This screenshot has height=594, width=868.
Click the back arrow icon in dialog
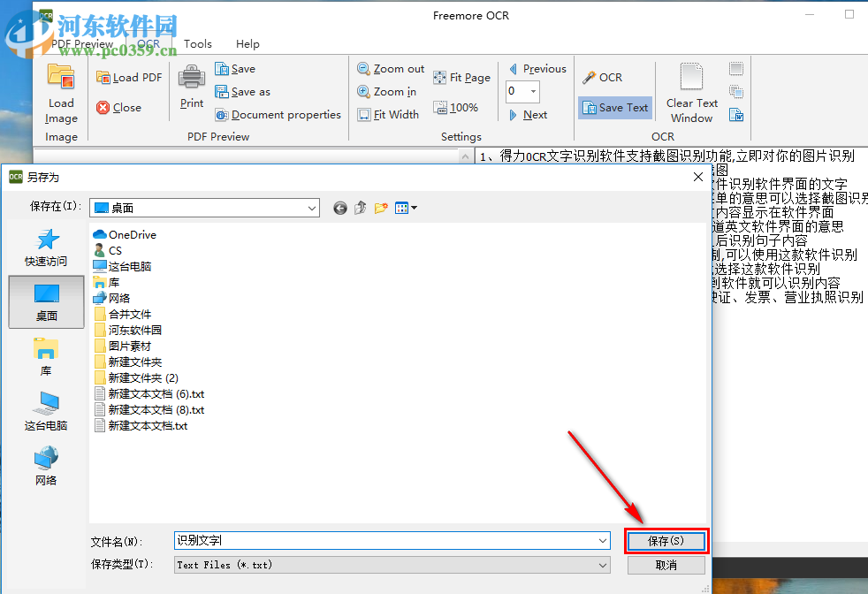point(340,208)
